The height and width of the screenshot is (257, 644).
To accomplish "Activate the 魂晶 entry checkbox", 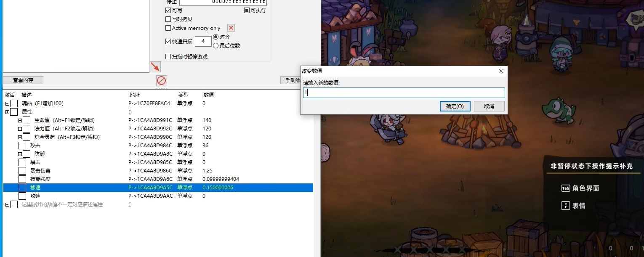I will 14,103.
